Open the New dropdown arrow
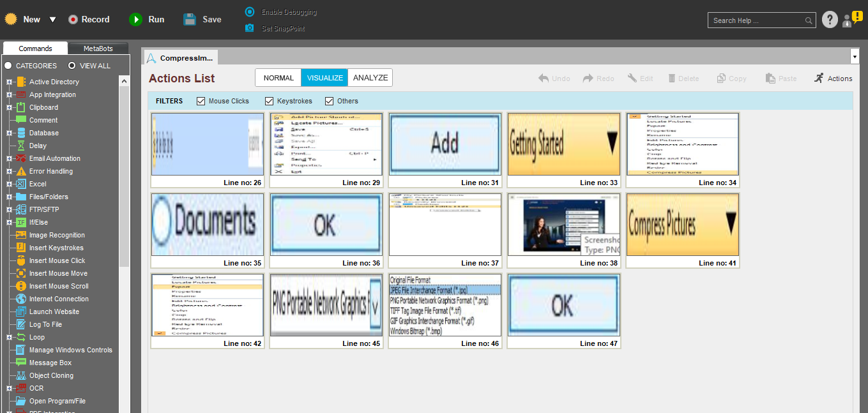Screen dimensions: 868x413 (x=52, y=20)
